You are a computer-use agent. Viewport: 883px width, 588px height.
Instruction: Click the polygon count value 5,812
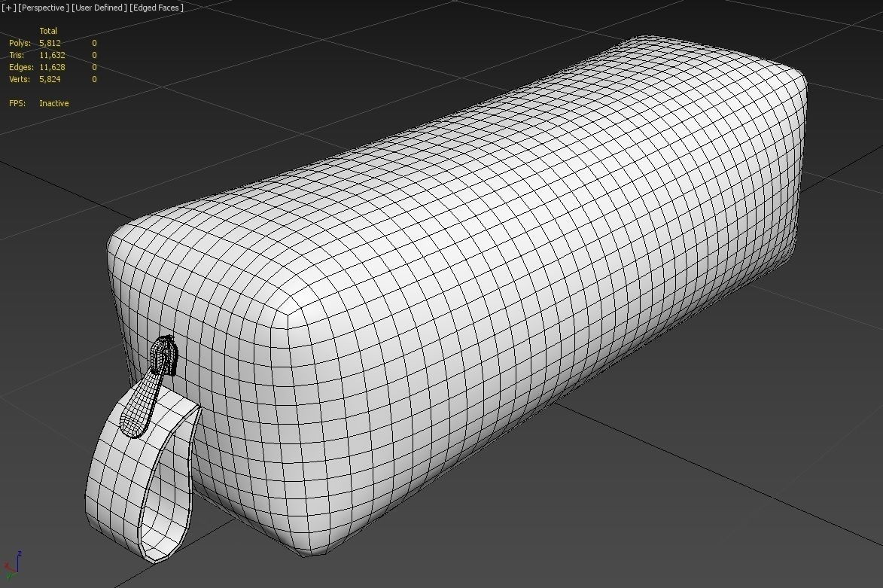[x=50, y=43]
